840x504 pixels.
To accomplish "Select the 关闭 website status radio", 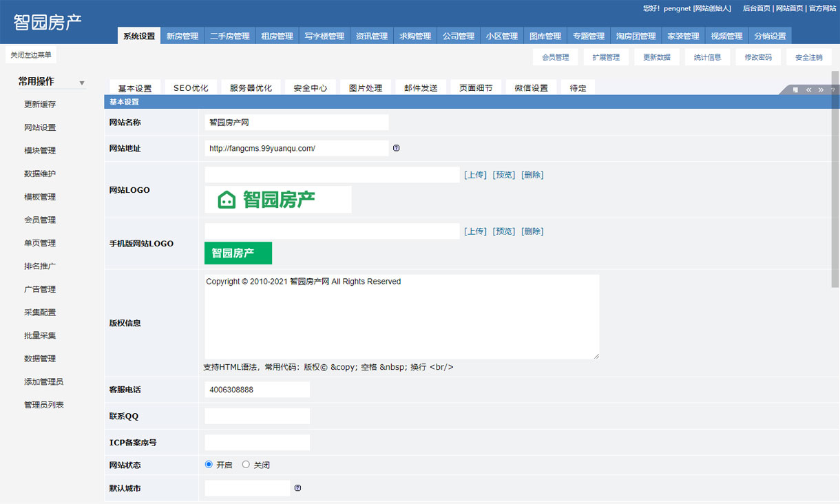I will pyautogui.click(x=246, y=465).
